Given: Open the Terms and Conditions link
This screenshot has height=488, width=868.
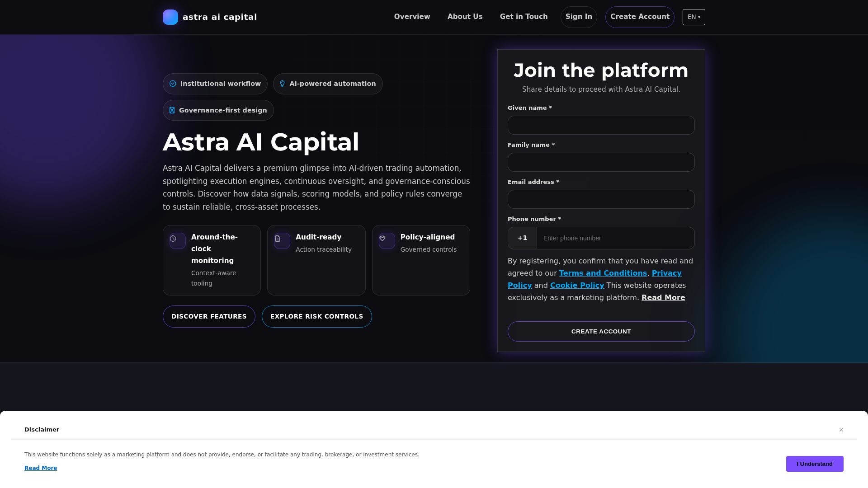Looking at the screenshot, I should (603, 273).
